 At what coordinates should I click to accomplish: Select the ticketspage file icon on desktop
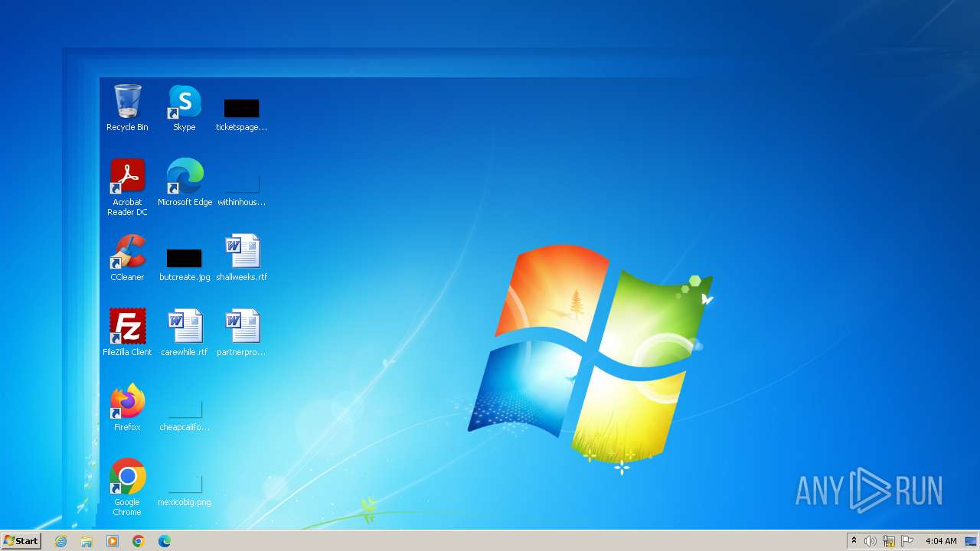pyautogui.click(x=241, y=113)
